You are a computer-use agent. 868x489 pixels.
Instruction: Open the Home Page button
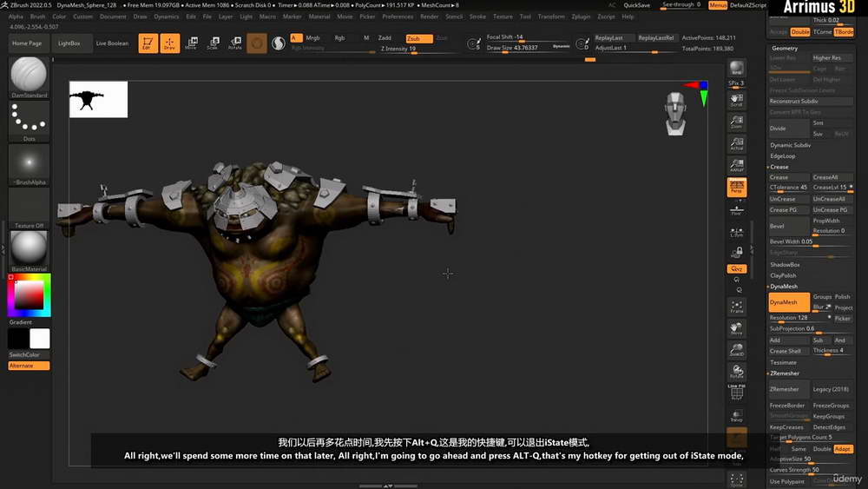[x=27, y=43]
